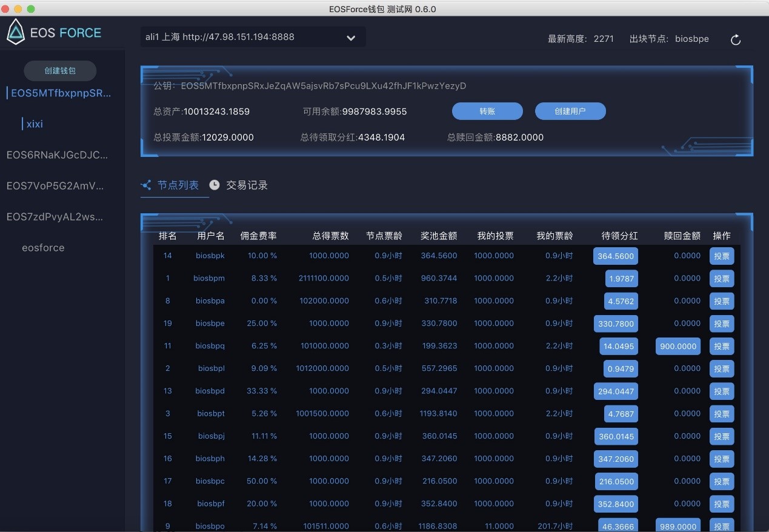
Task: Click 投票 in the biosbpd row
Action: pyautogui.click(x=722, y=391)
